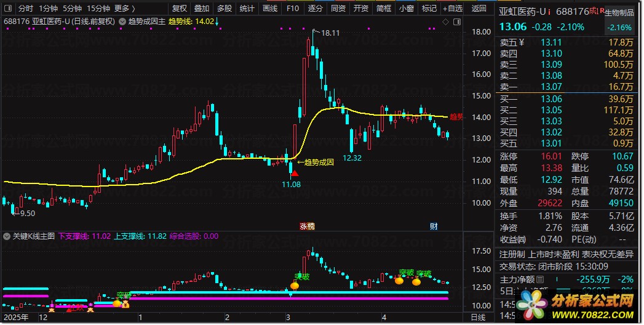Image resolution: width=644 pixels, height=325 pixels.
Task: Click the 18.11 high price label
Action: [x=330, y=33]
